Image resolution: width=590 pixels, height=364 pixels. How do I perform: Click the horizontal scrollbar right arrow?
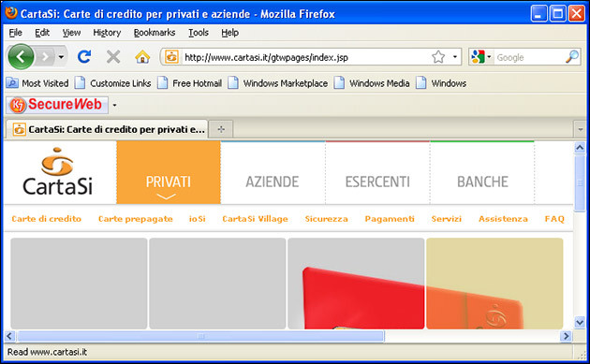tap(566, 336)
